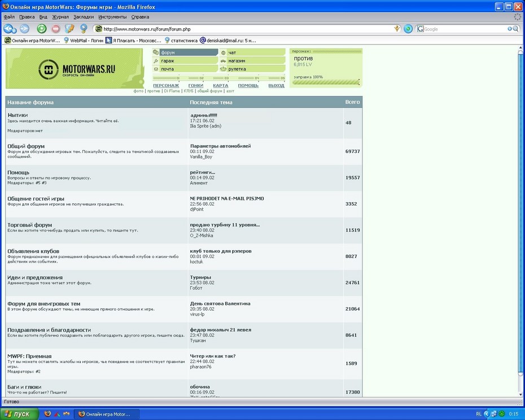Click the Forward navigation arrow
Screen dimensions: 525x420
pos(24,29)
